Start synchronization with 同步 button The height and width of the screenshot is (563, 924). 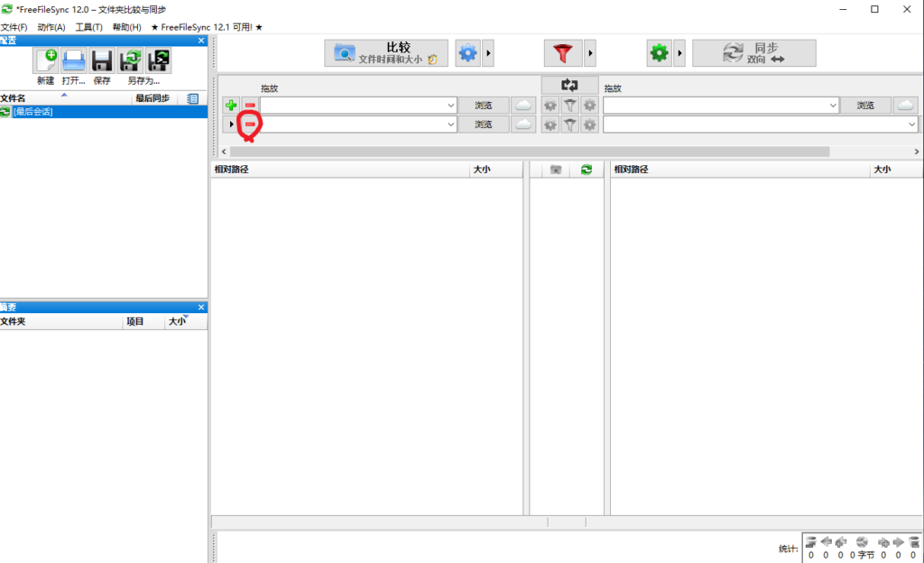click(754, 53)
